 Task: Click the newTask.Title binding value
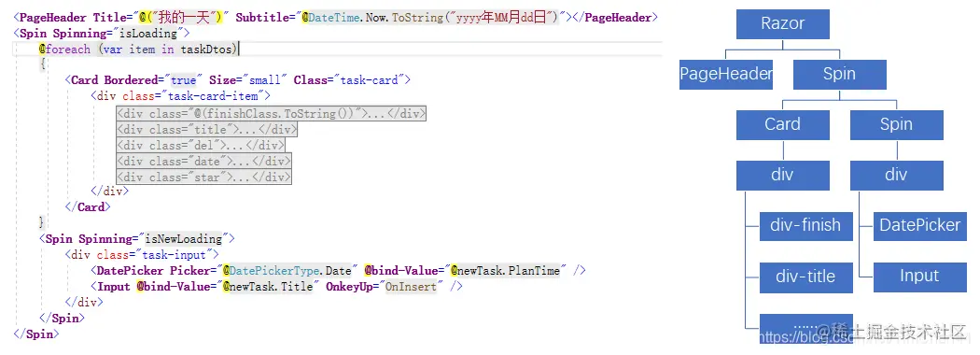267,287
